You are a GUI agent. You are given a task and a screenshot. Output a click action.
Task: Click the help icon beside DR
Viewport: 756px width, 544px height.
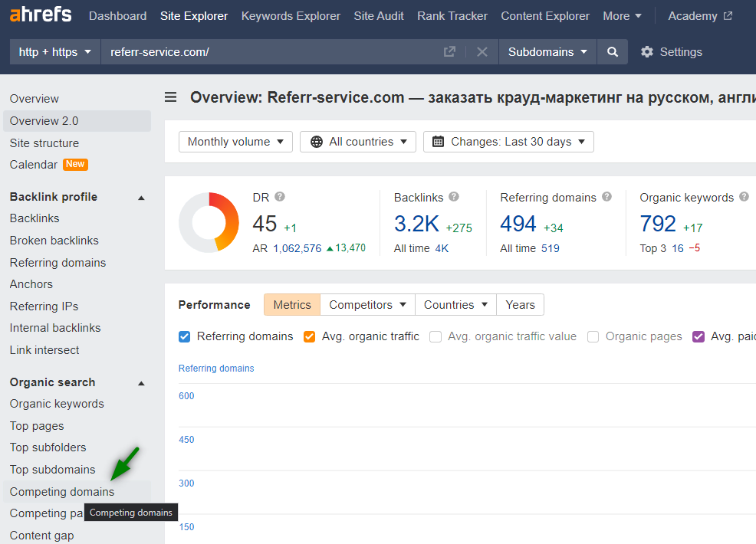tap(280, 197)
